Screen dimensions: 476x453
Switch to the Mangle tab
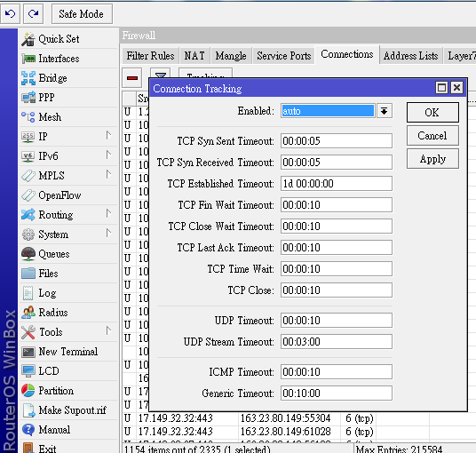(x=231, y=56)
